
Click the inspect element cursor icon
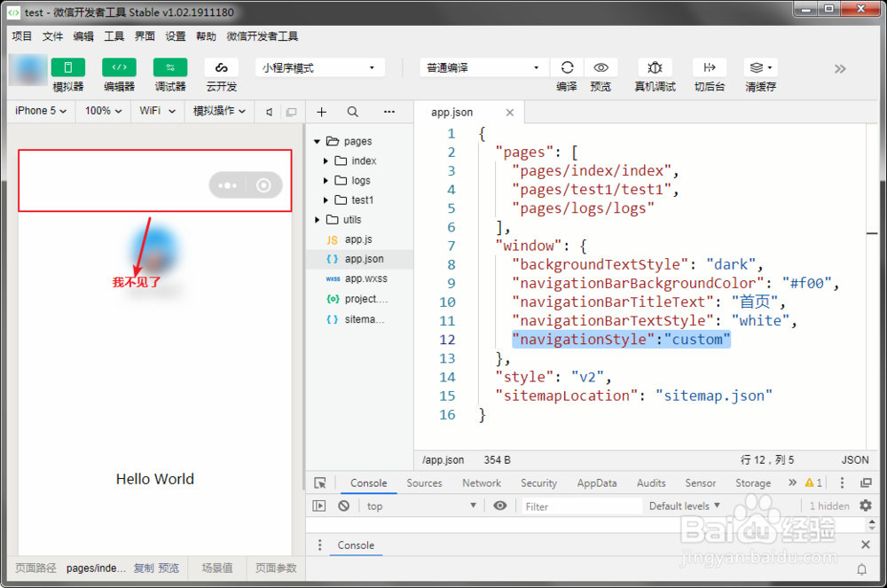click(x=320, y=482)
